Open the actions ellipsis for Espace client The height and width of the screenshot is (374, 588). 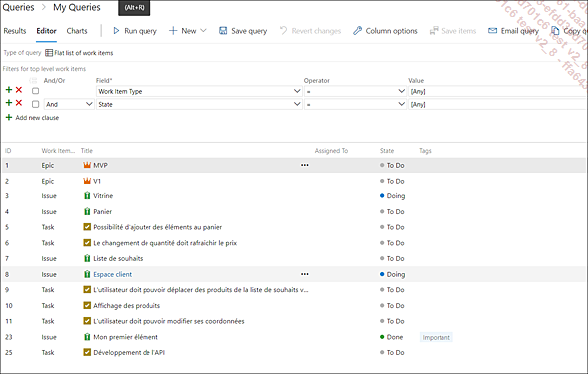tap(305, 274)
